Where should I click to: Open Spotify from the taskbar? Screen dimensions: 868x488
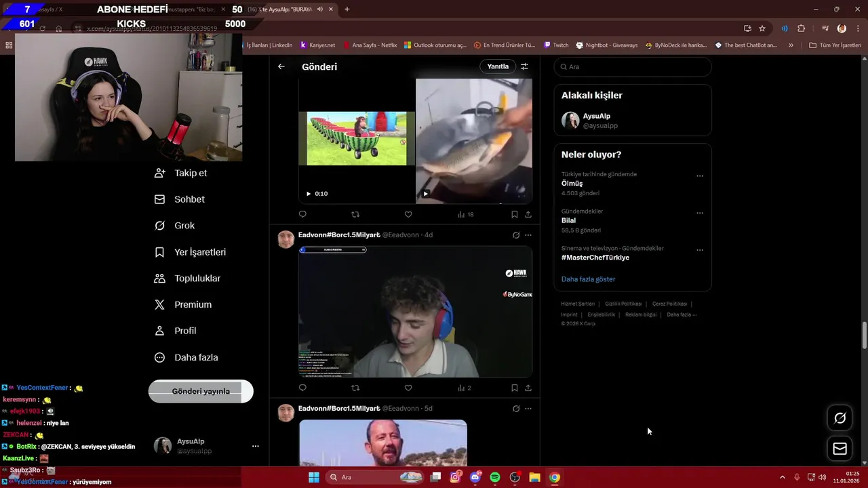tap(495, 477)
